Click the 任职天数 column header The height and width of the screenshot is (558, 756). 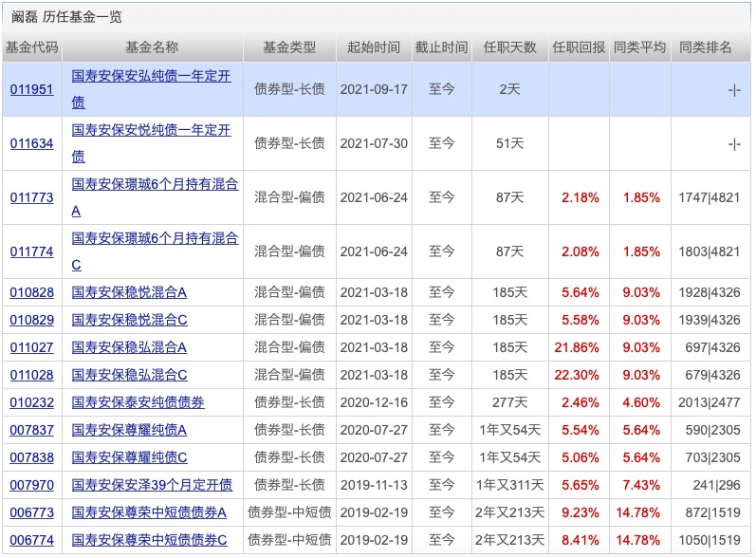pyautogui.click(x=509, y=47)
